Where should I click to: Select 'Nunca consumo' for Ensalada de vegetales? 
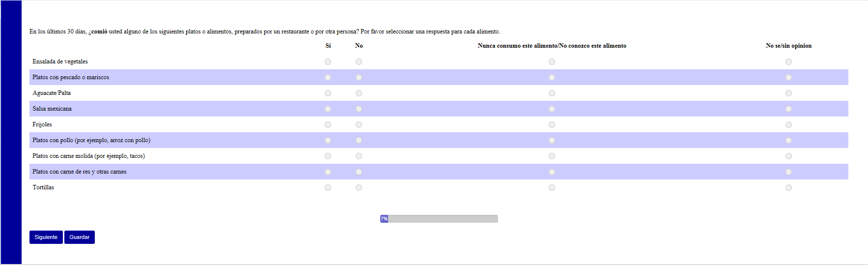tap(552, 61)
